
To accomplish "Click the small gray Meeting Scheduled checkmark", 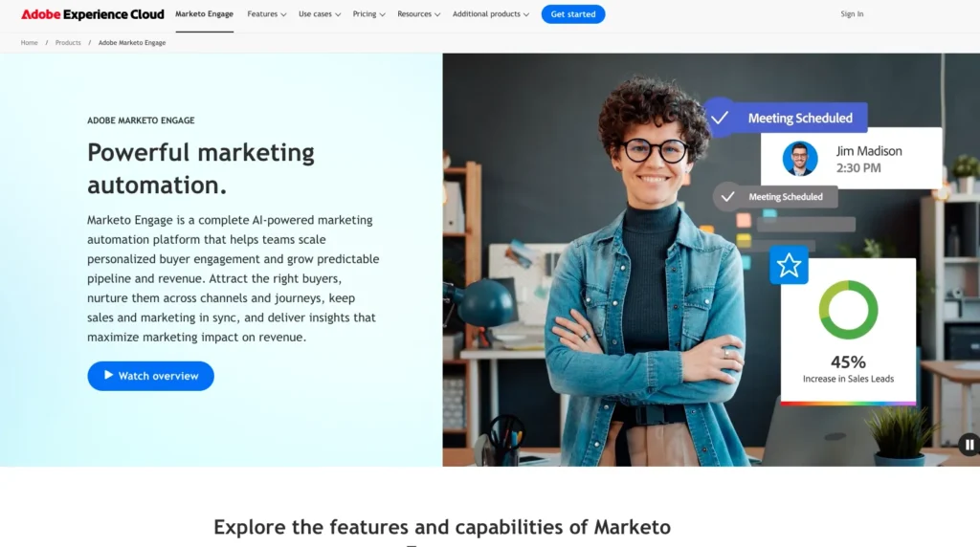I will 727,197.
